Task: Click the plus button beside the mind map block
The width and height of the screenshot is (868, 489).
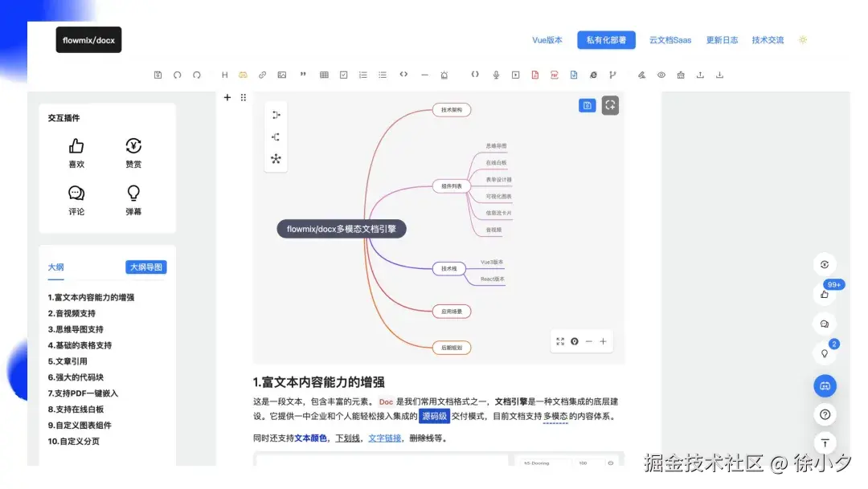Action: coord(227,97)
